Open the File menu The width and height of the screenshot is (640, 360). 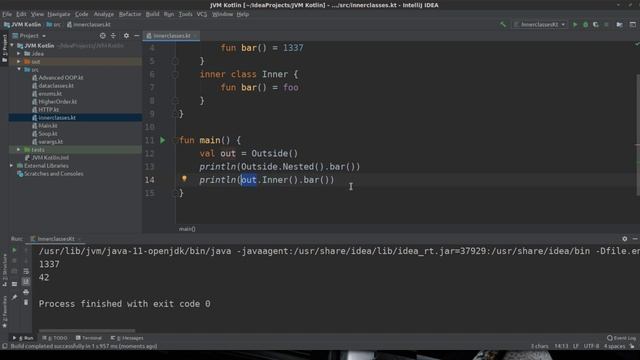7,14
